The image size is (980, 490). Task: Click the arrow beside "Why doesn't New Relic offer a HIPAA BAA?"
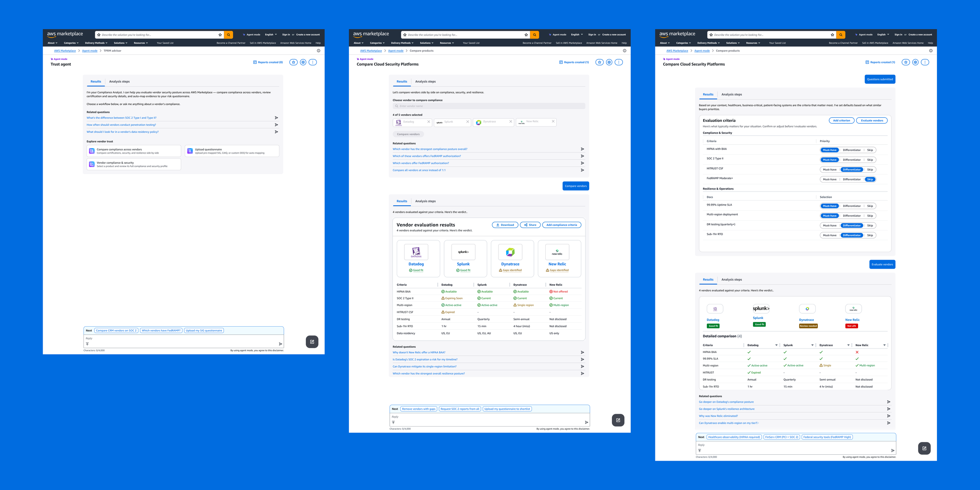click(x=583, y=353)
